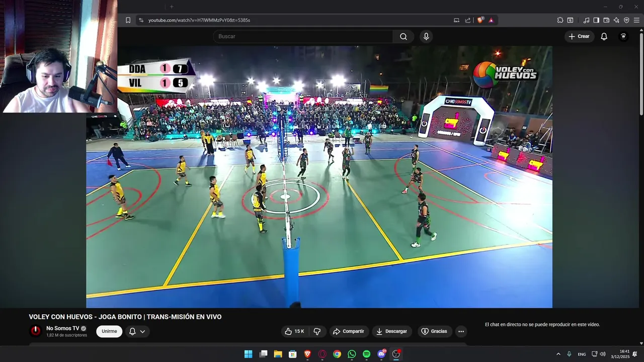Open Microsoft Store from taskbar

(292, 354)
